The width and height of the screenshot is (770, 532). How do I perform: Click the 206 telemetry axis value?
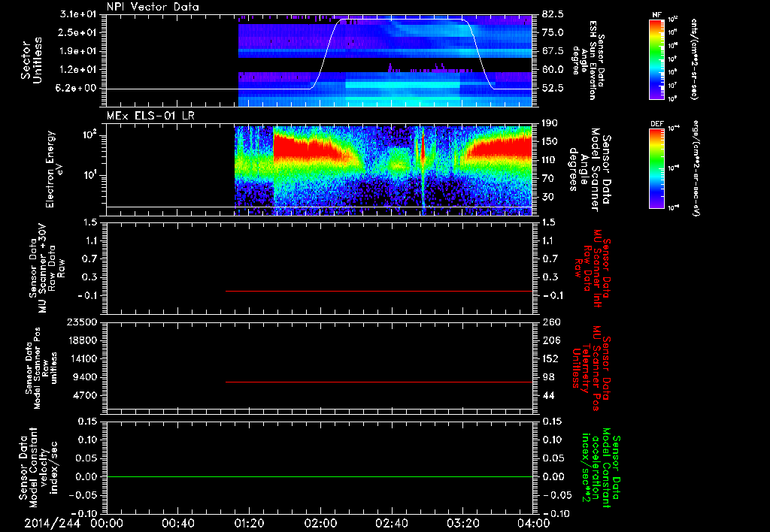(551, 340)
